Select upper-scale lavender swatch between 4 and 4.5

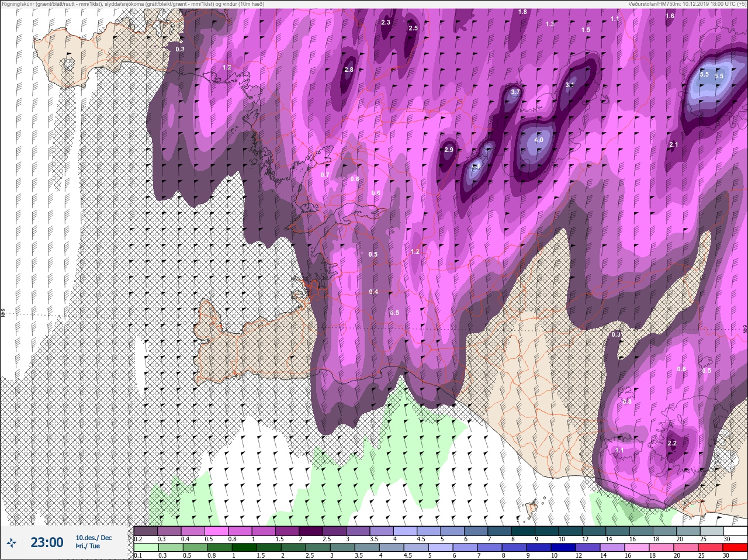(x=406, y=531)
